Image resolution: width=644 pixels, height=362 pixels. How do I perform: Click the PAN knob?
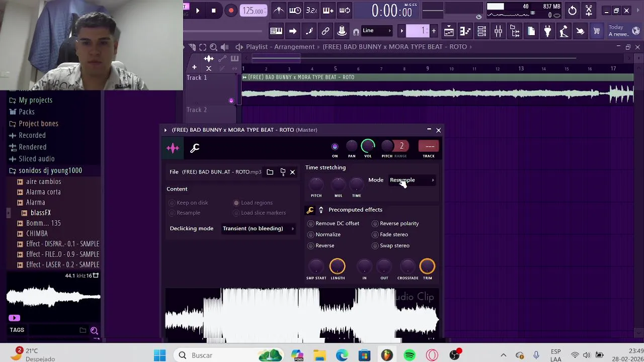(352, 146)
